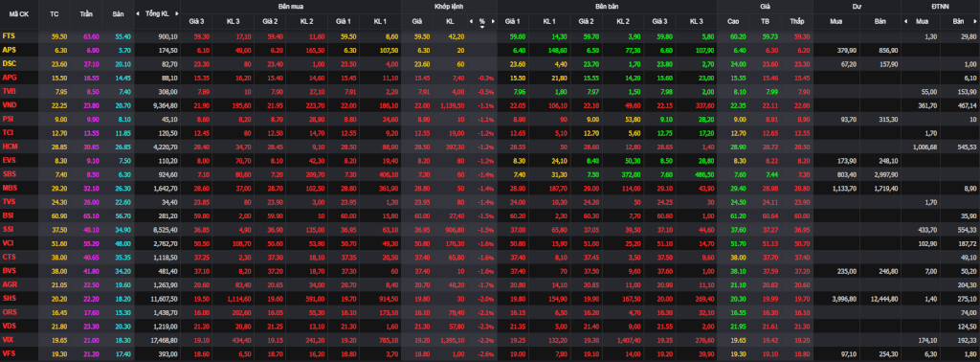Click left arrow before the % column header

(471, 21)
